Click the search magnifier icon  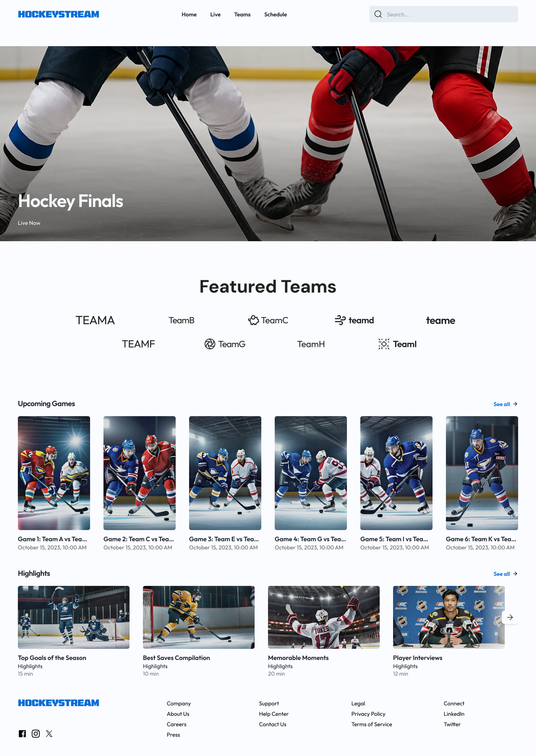point(378,14)
